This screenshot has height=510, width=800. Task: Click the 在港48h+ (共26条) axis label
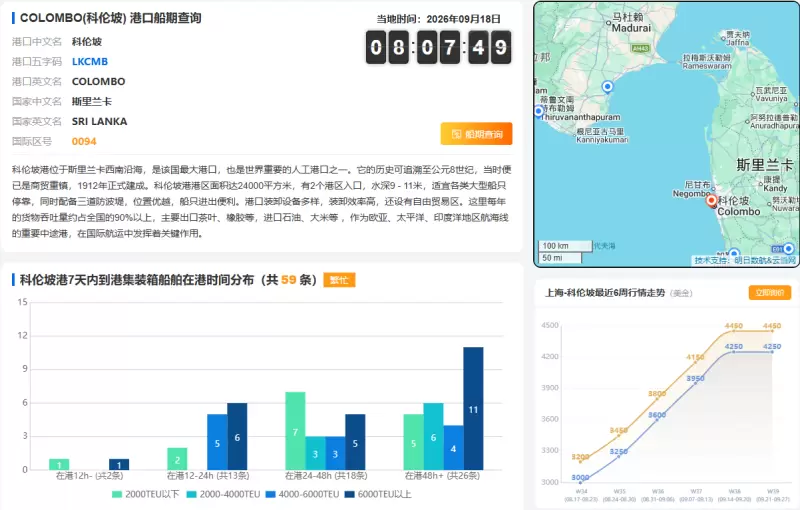pos(442,476)
